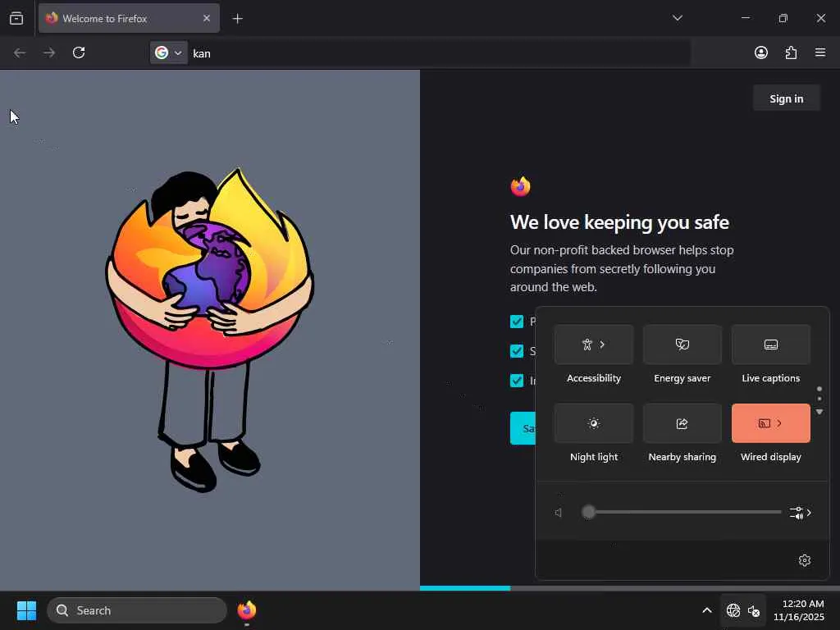Mute with the volume speaker icon
Image resolution: width=840 pixels, height=630 pixels.
(559, 513)
